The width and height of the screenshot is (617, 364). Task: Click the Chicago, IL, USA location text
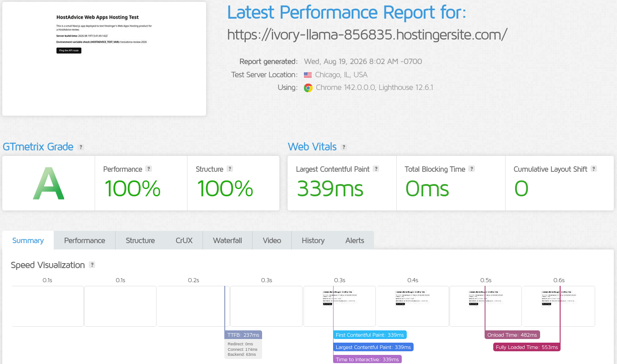click(x=341, y=75)
